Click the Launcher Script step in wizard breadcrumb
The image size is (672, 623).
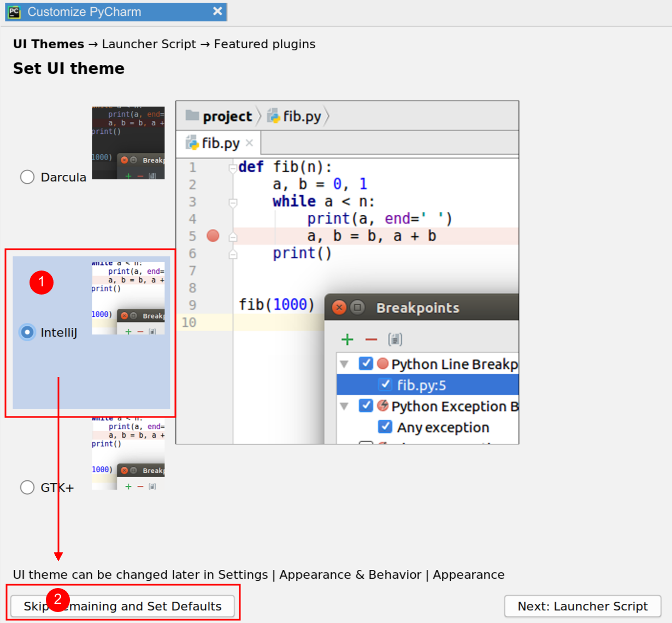149,44
